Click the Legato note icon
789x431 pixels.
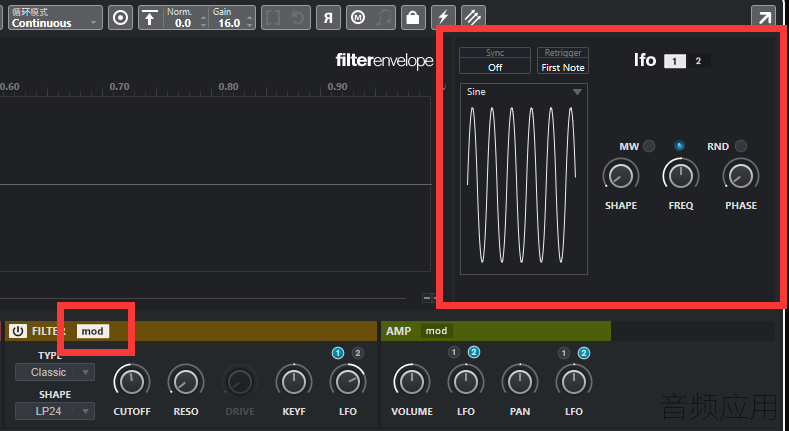click(384, 18)
